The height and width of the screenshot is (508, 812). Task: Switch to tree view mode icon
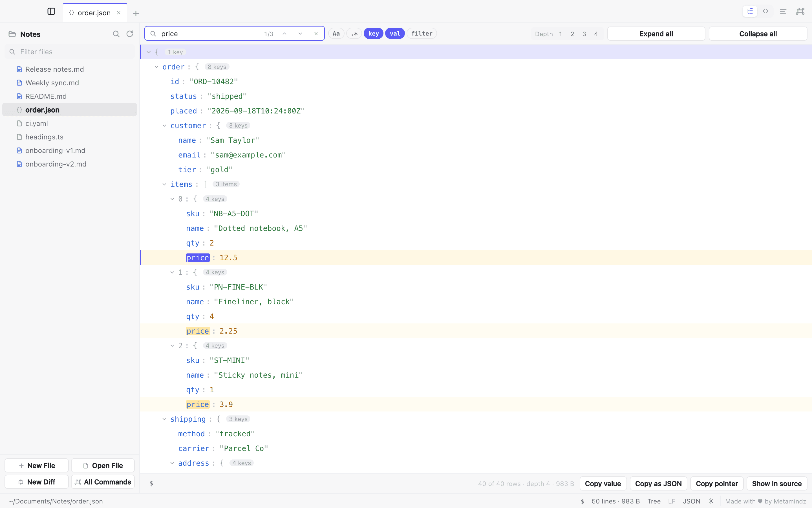point(750,11)
